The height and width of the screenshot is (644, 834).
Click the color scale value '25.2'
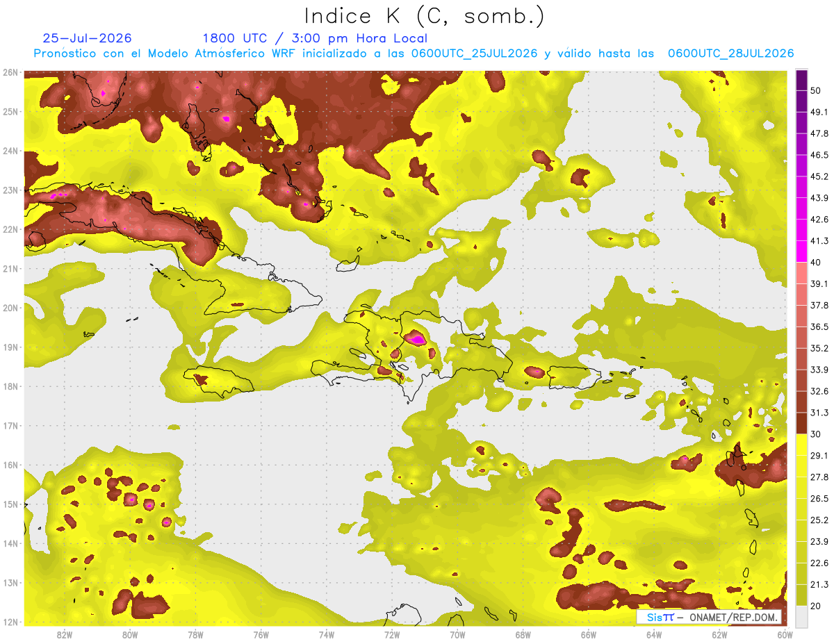click(819, 520)
